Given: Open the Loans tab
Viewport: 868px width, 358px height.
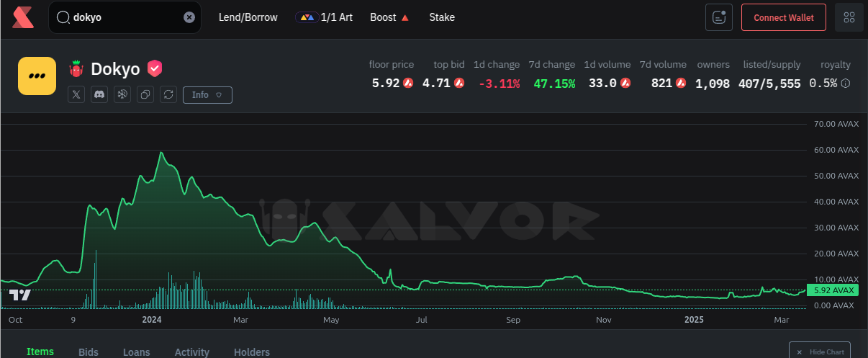Looking at the screenshot, I should (137, 352).
